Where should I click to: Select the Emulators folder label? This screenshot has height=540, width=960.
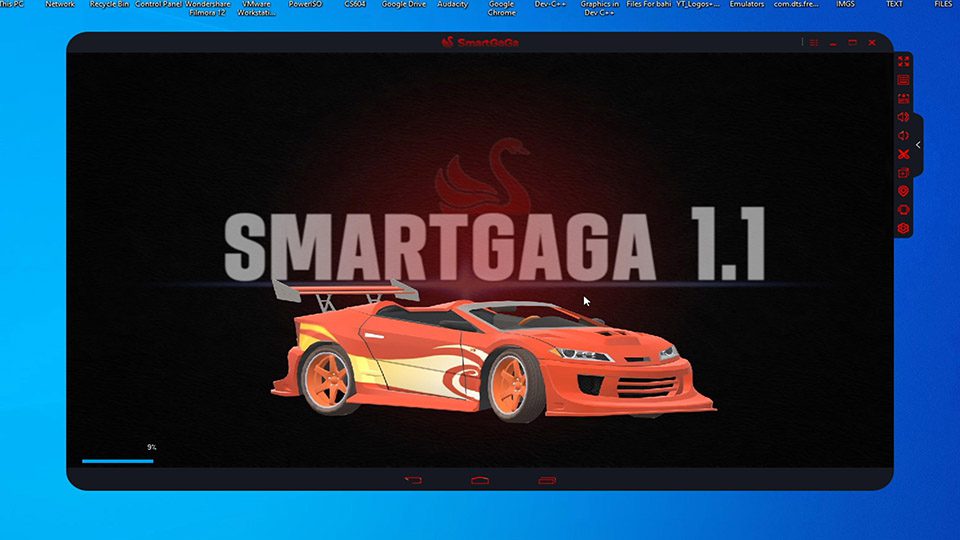pos(746,4)
